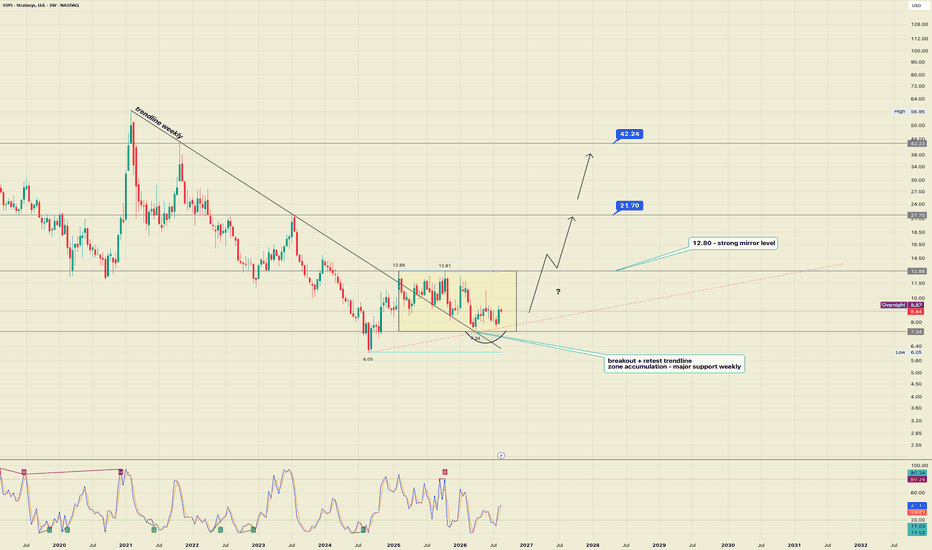Select the curved arrow drawing below the yellow box
The width and height of the screenshot is (932, 550).
pos(487,338)
